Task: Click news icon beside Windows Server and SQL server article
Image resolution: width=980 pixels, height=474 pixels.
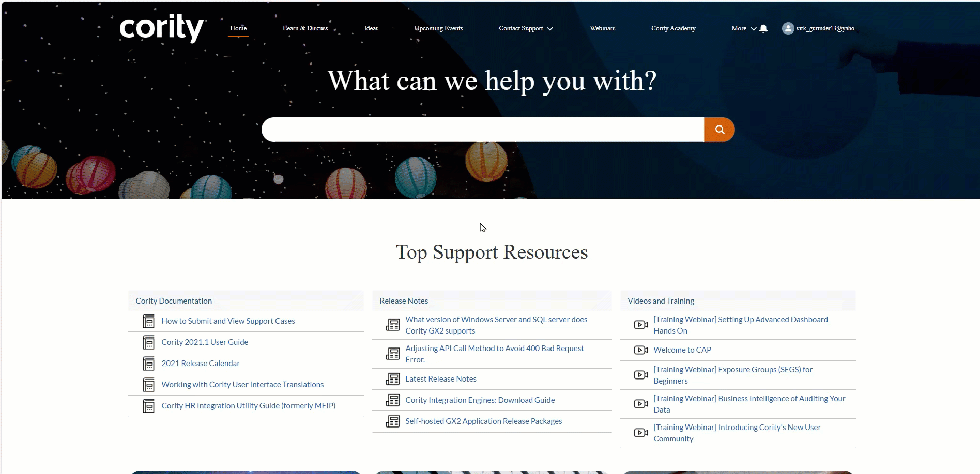Action: click(x=393, y=325)
